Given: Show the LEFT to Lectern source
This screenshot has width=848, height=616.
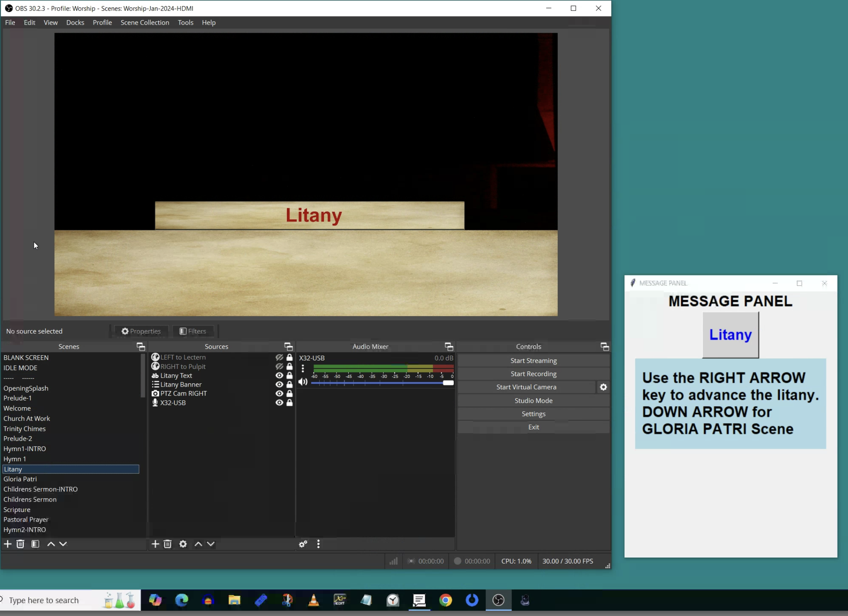Looking at the screenshot, I should tap(279, 357).
